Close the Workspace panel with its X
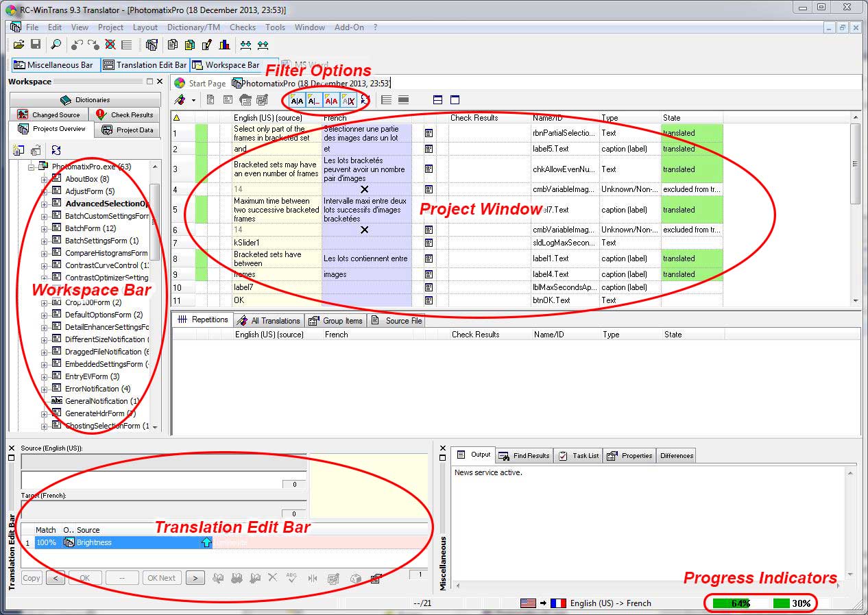Screen dimensions: 868x615 point(160,82)
